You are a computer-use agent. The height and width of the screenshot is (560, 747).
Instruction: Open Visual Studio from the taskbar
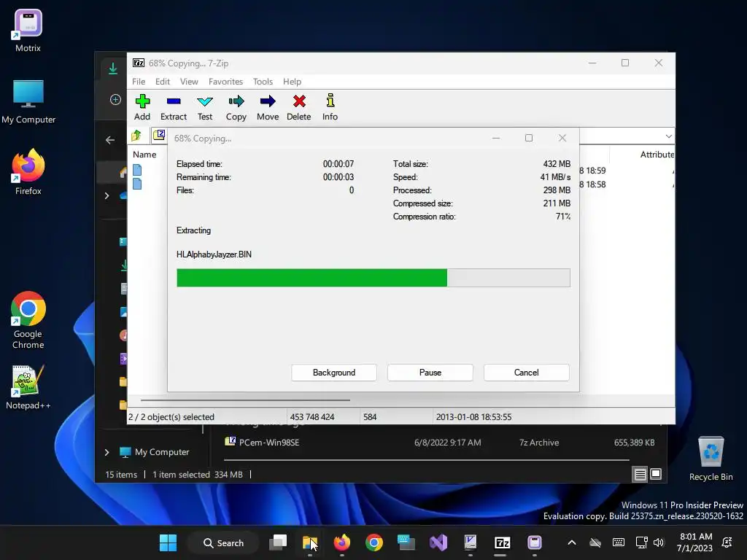[x=438, y=542]
